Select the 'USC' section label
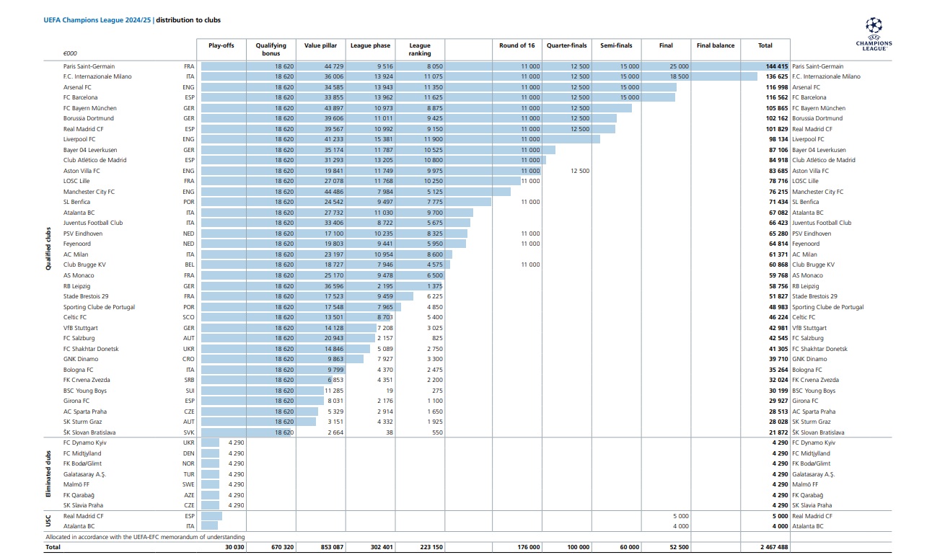932x560 pixels. click(x=48, y=521)
